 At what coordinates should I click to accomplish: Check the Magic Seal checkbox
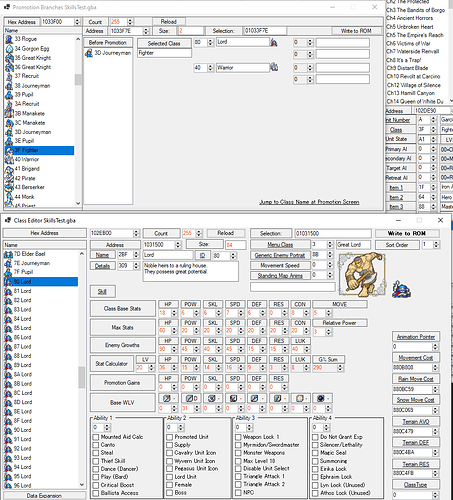pyautogui.click(x=315, y=453)
